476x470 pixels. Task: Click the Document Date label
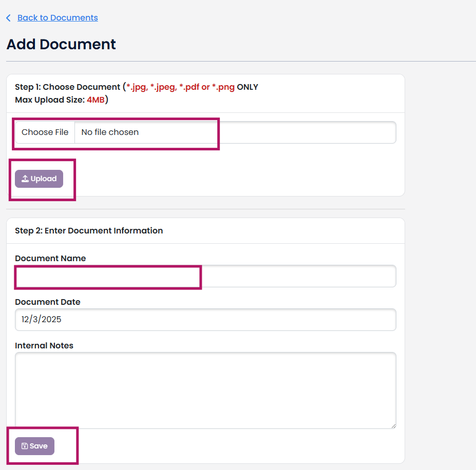48,302
